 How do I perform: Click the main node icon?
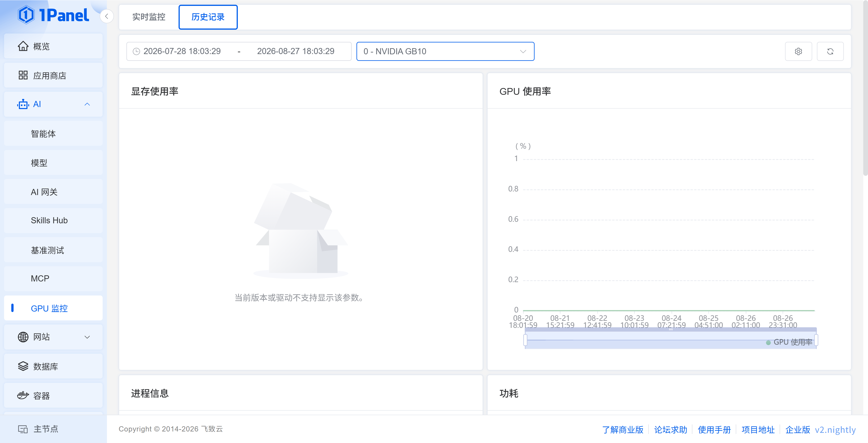coord(23,429)
